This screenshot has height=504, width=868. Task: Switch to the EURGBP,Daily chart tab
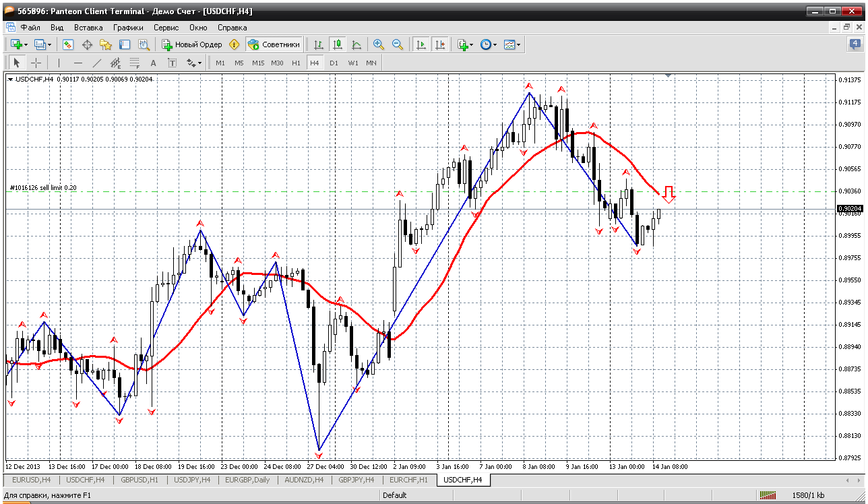tap(247, 480)
